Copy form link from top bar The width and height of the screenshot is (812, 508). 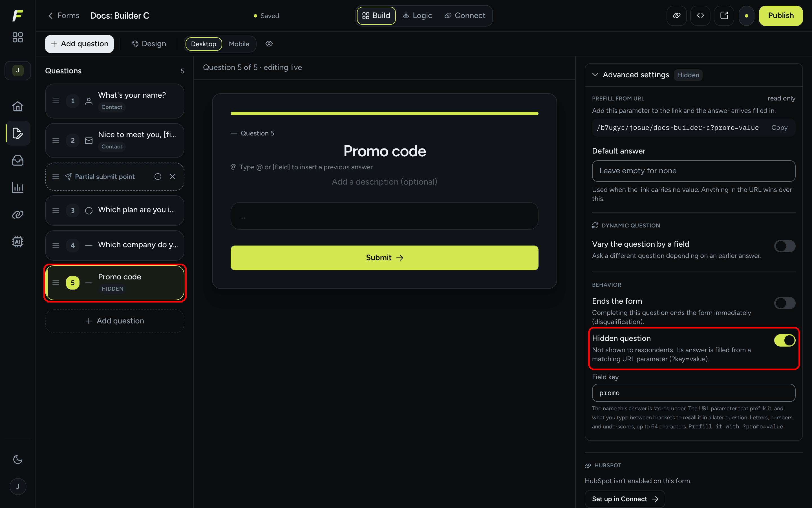click(676, 16)
